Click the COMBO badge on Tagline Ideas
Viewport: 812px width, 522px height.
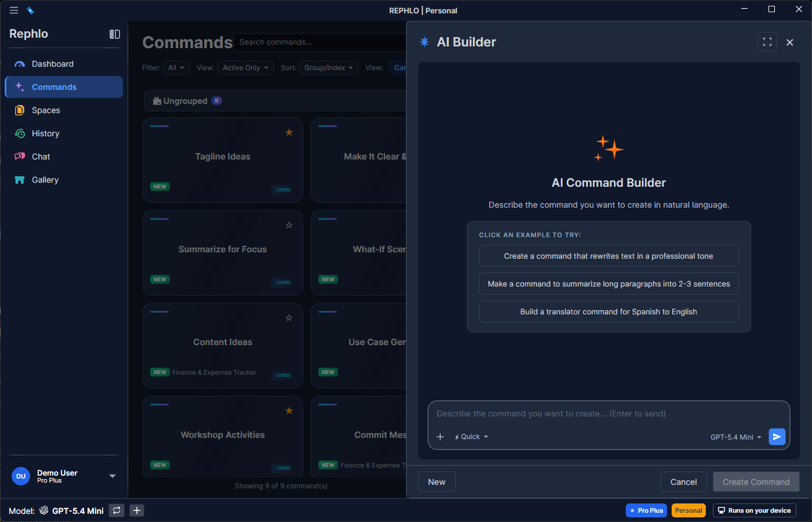click(283, 190)
